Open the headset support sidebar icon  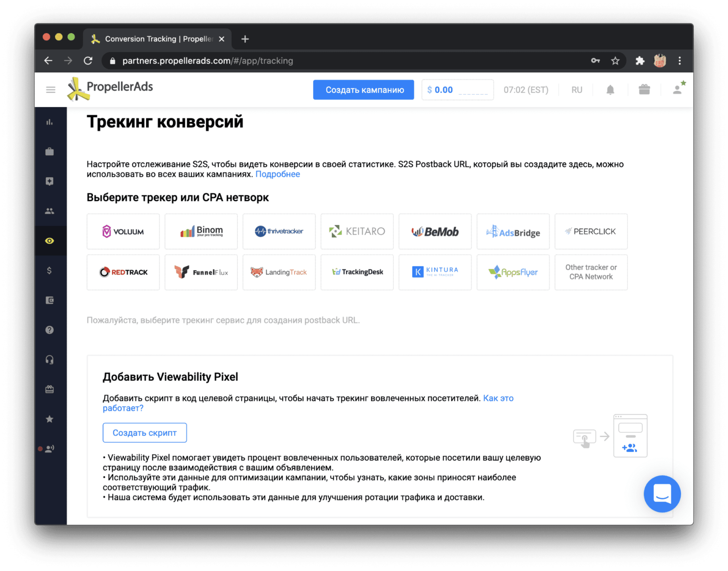coord(49,360)
